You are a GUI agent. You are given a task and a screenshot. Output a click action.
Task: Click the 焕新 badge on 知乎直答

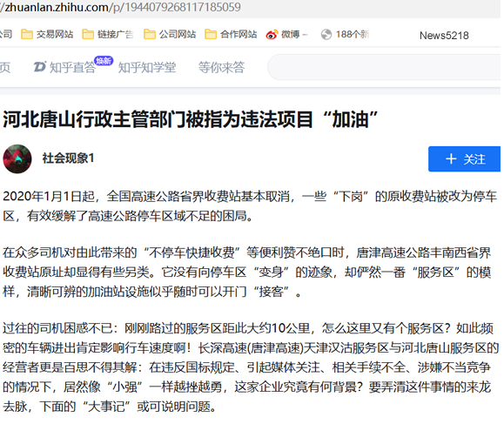coord(104,60)
